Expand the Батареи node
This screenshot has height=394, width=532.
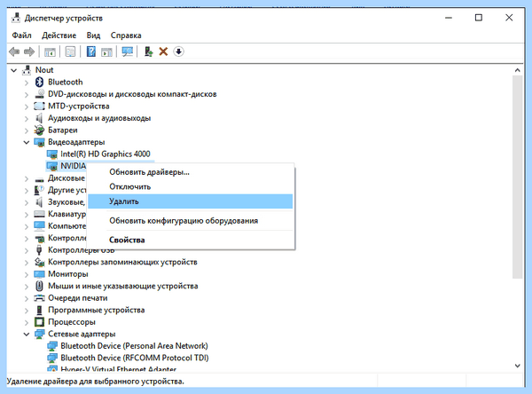click(27, 130)
